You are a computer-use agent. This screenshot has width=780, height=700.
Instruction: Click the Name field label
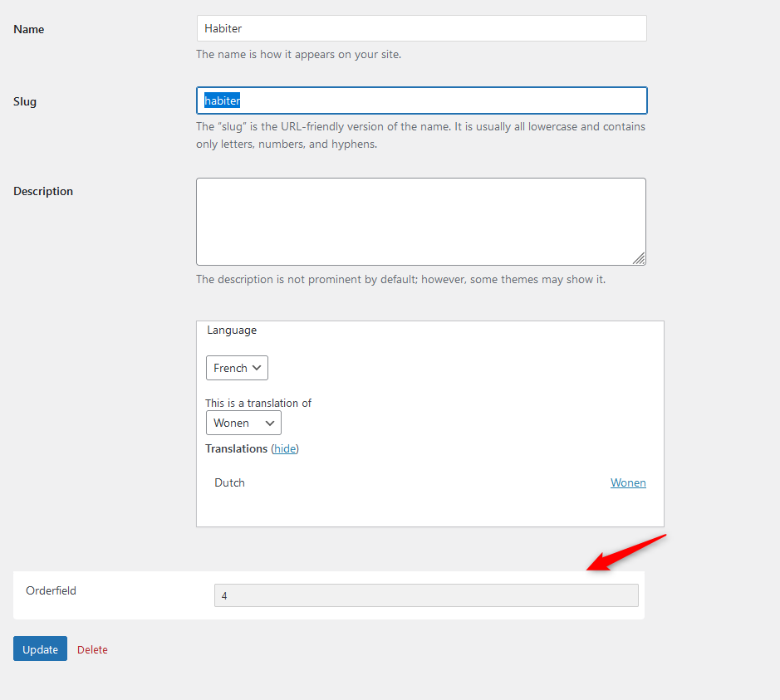(x=29, y=29)
